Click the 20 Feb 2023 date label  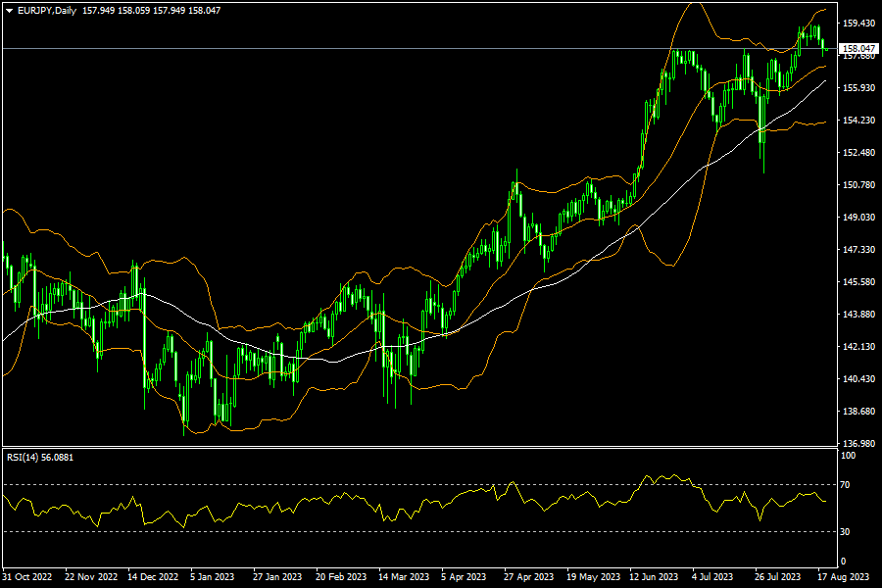[341, 577]
